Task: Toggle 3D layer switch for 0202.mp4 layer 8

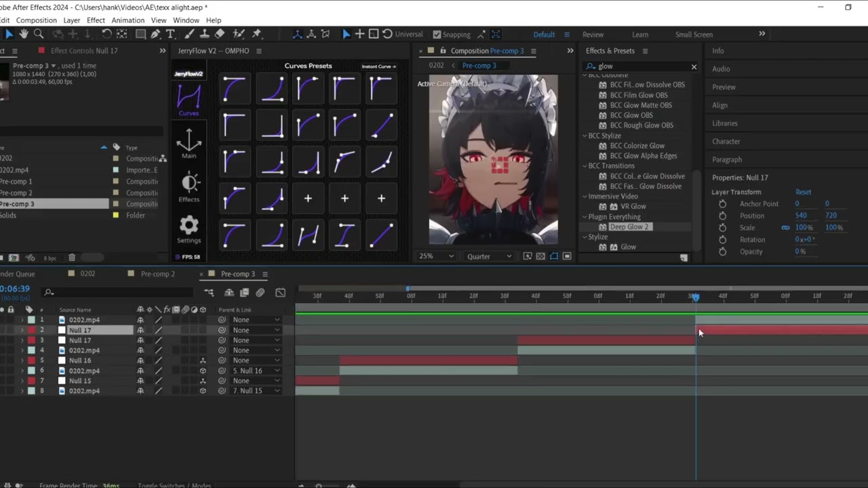Action: (202, 391)
